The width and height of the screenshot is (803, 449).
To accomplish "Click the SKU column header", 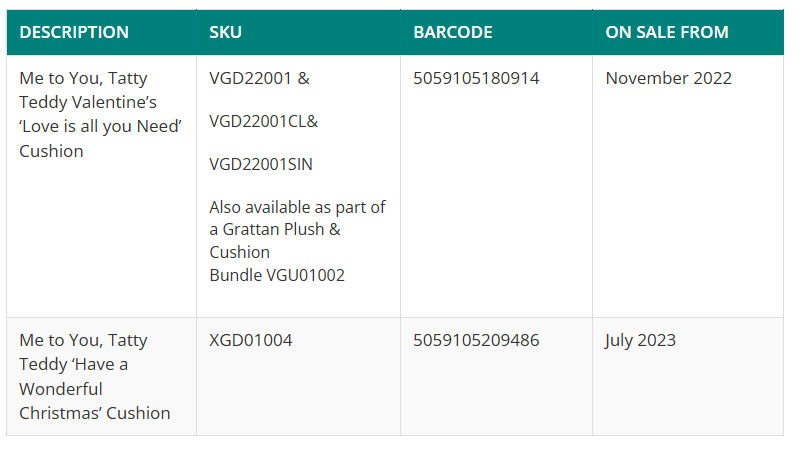I will tap(225, 32).
